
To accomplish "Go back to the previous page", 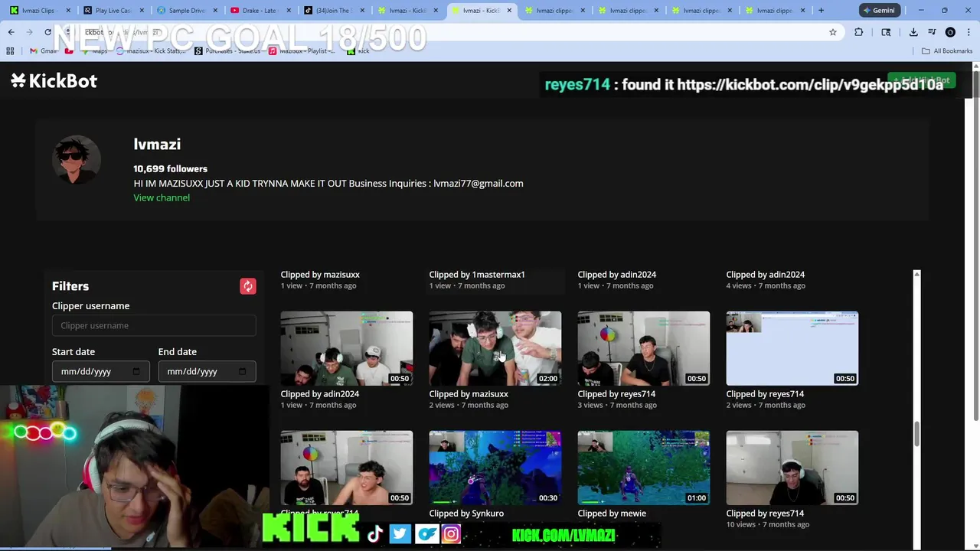I will (11, 32).
